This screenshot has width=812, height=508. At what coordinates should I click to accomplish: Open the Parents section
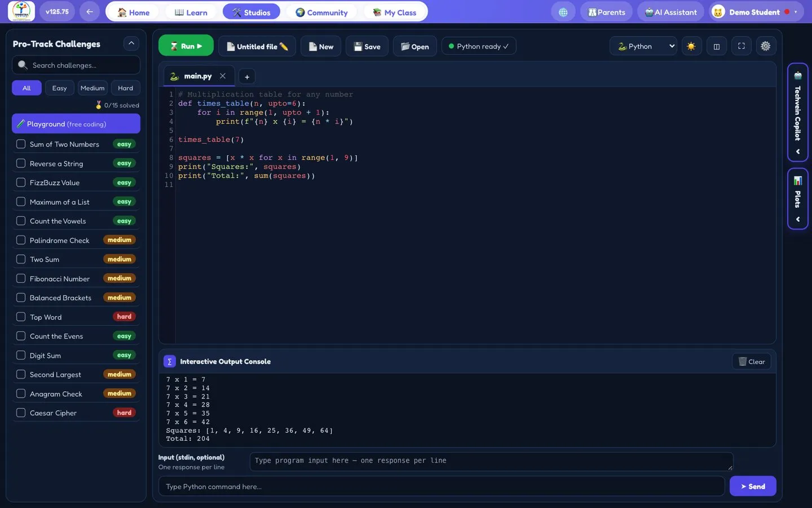[x=607, y=12]
